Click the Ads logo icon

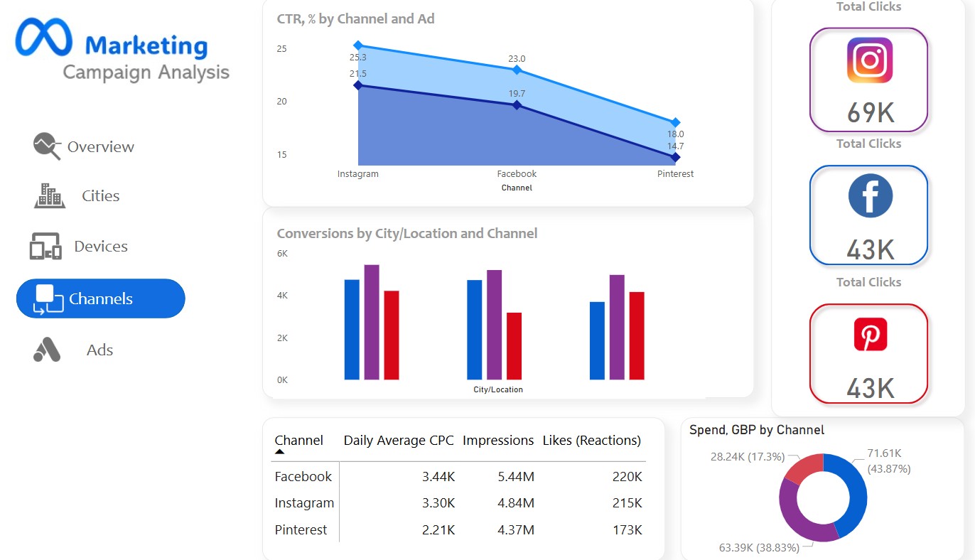point(47,350)
